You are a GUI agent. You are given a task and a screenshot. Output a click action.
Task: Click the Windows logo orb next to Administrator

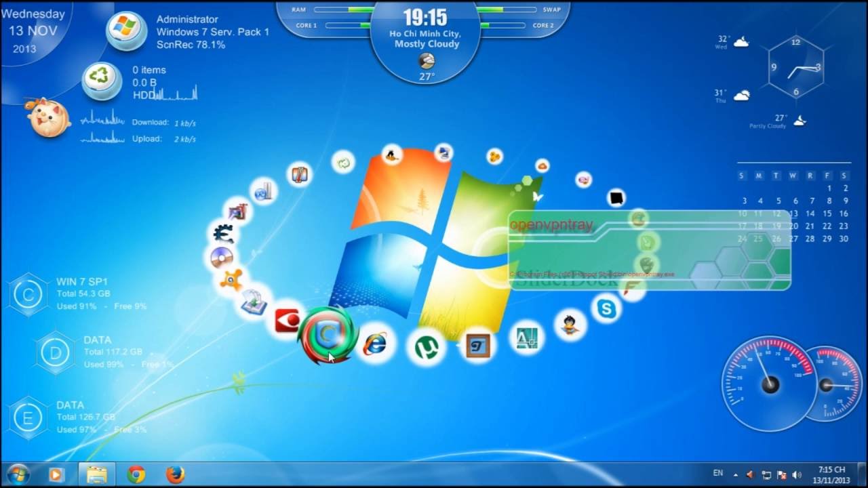point(125,30)
